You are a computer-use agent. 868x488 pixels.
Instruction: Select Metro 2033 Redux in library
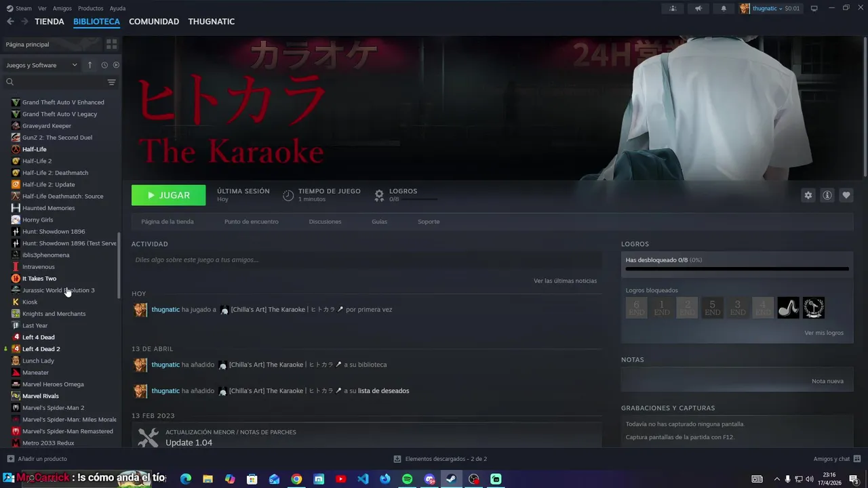coord(48,443)
